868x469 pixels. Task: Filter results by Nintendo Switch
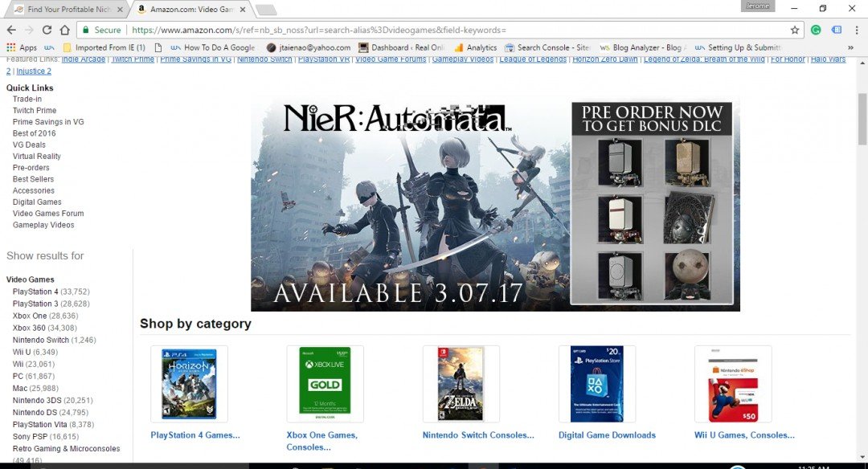point(41,341)
